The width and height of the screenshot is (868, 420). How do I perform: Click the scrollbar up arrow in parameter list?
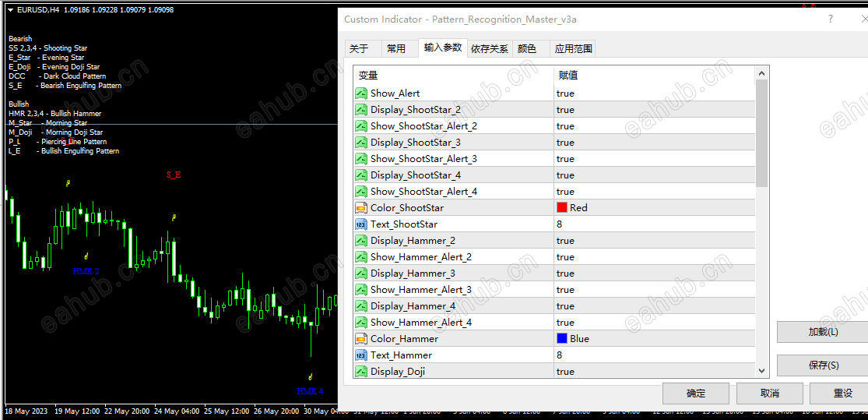(x=761, y=73)
